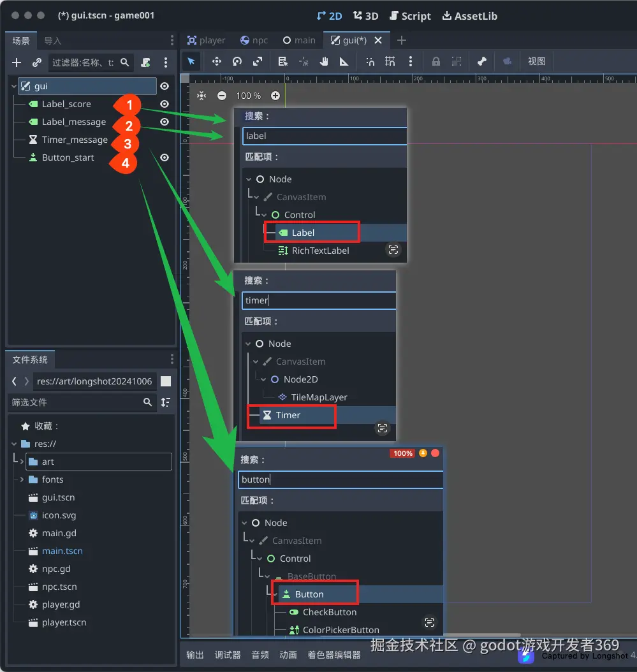Image resolution: width=637 pixels, height=672 pixels.
Task: Activate the Pan mode hand tool
Action: coord(324,61)
